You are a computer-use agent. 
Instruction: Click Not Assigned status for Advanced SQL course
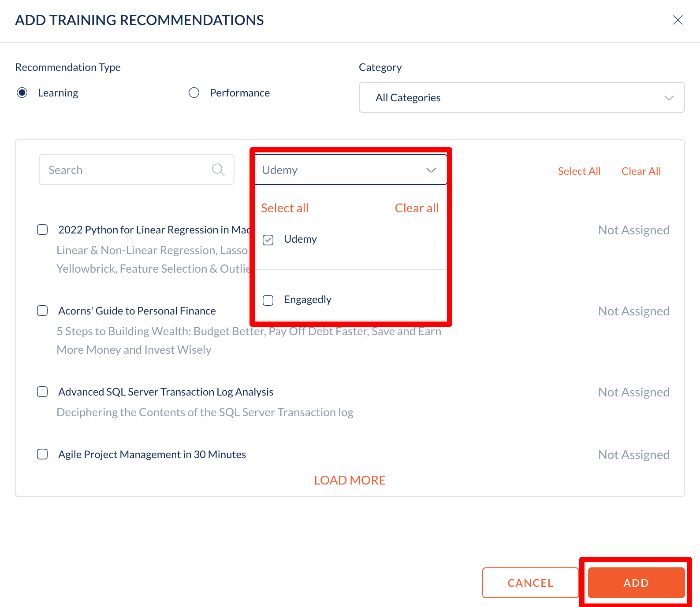pos(634,392)
